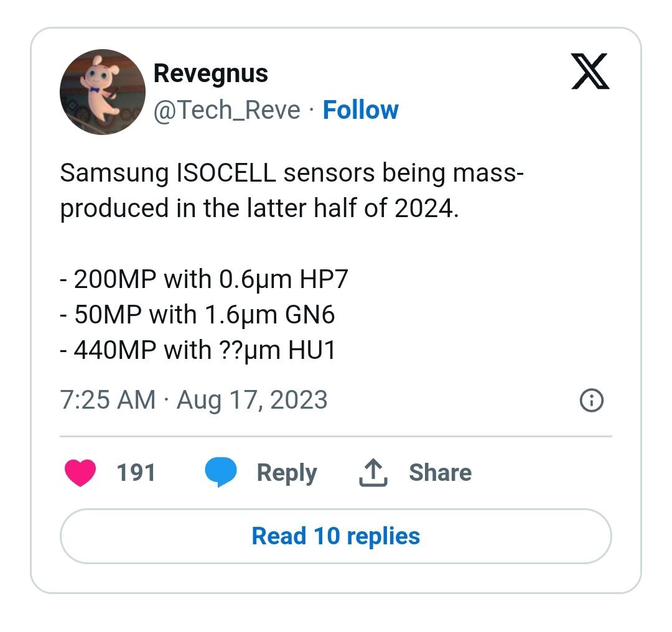
Task: Open the tweet info circle icon
Action: tap(591, 401)
